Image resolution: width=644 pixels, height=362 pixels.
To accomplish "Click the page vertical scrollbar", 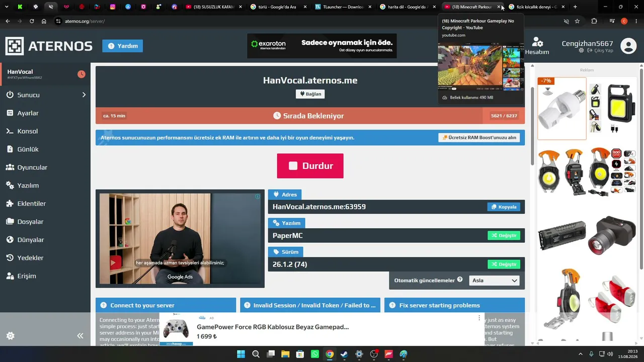I will coord(532,126).
